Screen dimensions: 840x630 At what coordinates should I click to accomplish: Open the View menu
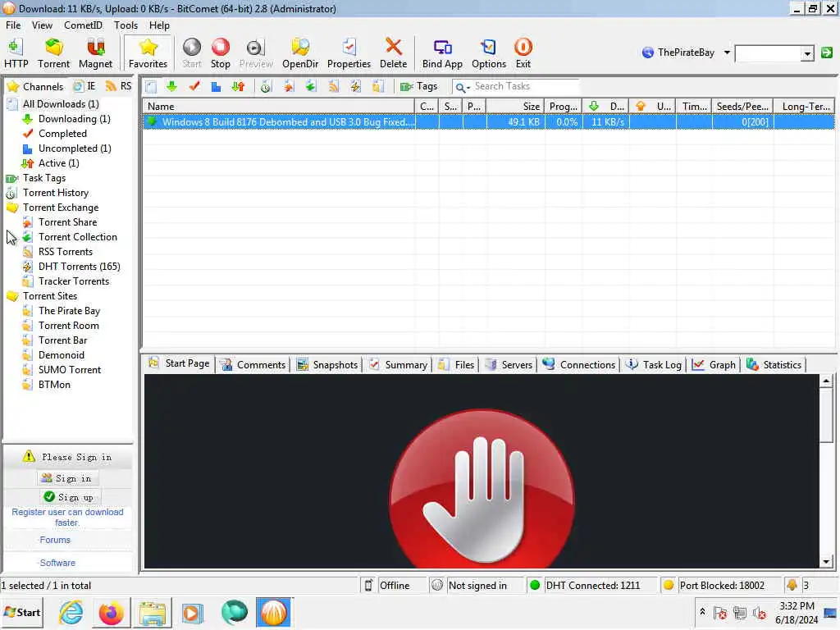pos(42,25)
